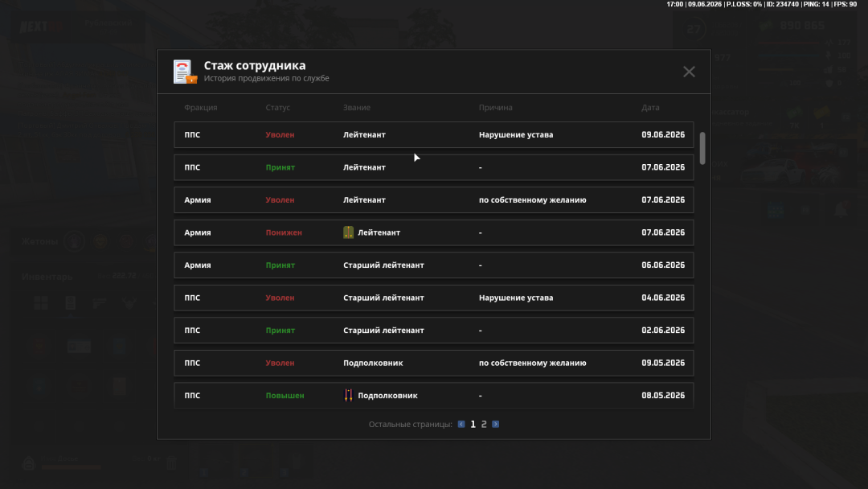Click the Звание column header
This screenshot has height=489, width=868.
(357, 108)
